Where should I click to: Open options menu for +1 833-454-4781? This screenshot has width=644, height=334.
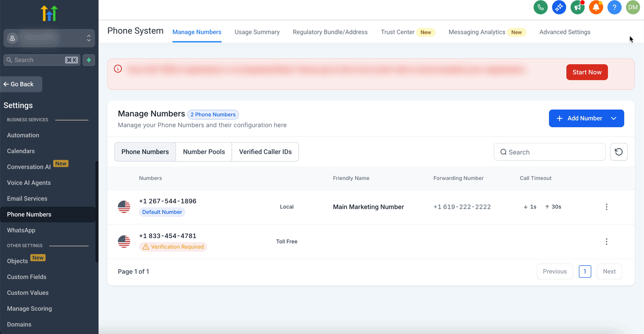[x=607, y=242]
